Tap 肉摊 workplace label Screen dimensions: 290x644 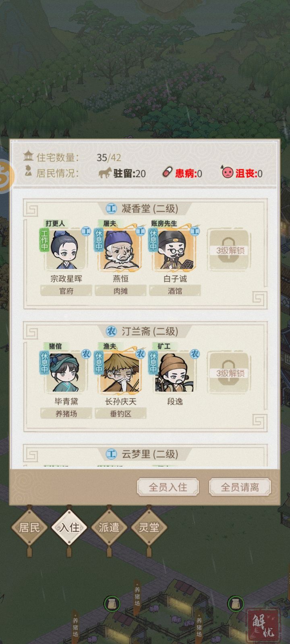[120, 291]
